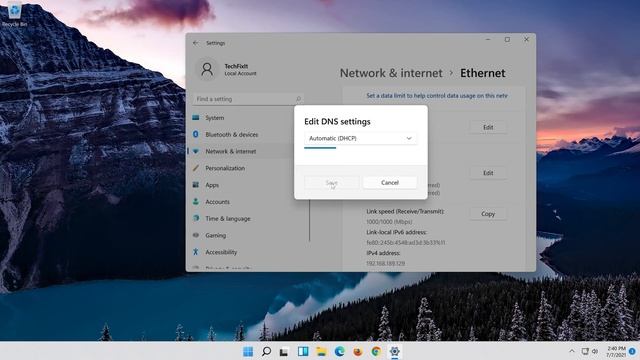Click the Network wifi icon in sidebar

(x=196, y=151)
